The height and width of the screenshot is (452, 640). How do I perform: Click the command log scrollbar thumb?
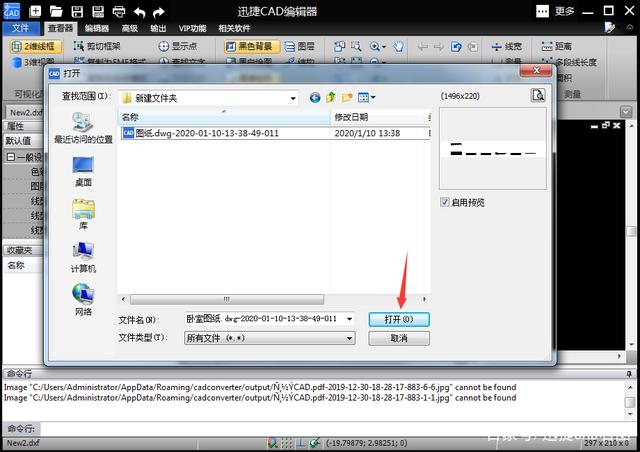coord(630,402)
